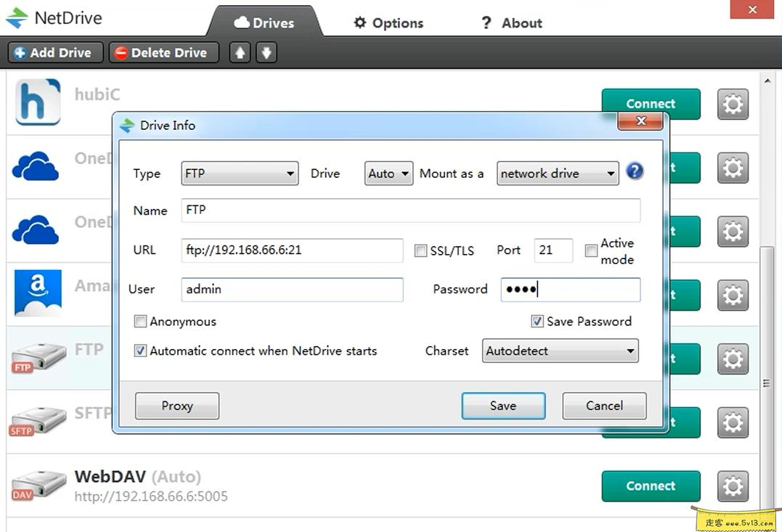The image size is (782, 532).
Task: Expand the Charset Autodetect dropdown
Action: [560, 351]
